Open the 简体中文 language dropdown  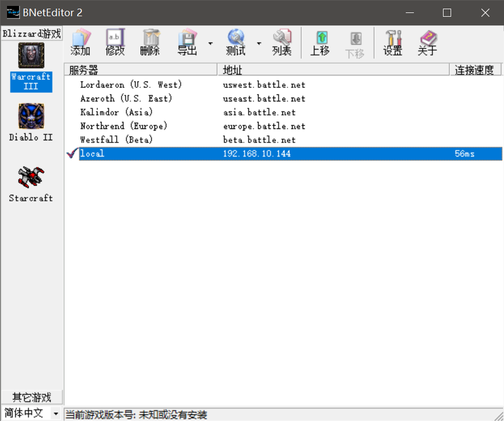[x=55, y=413]
